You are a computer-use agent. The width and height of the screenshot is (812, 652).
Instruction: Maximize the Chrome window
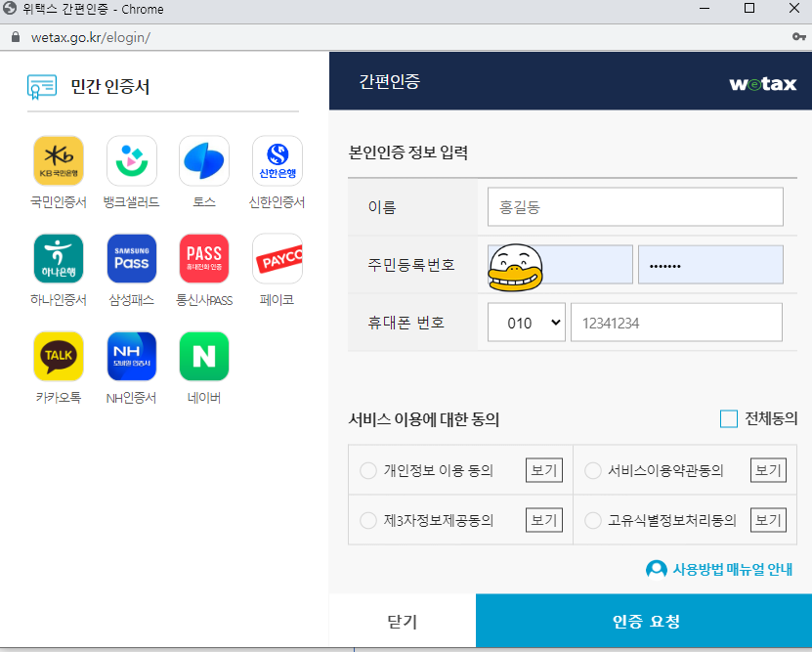[x=748, y=8]
